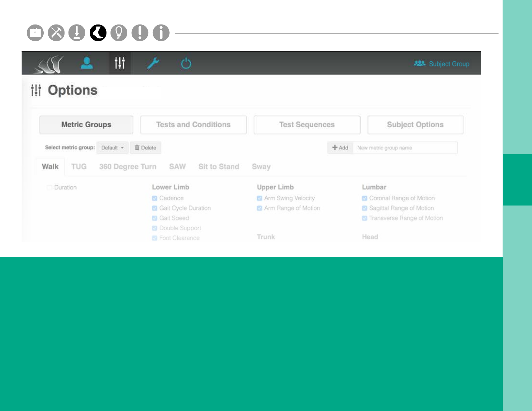Click the 'Head' heading
The width and height of the screenshot is (532, 411).
pos(370,237)
